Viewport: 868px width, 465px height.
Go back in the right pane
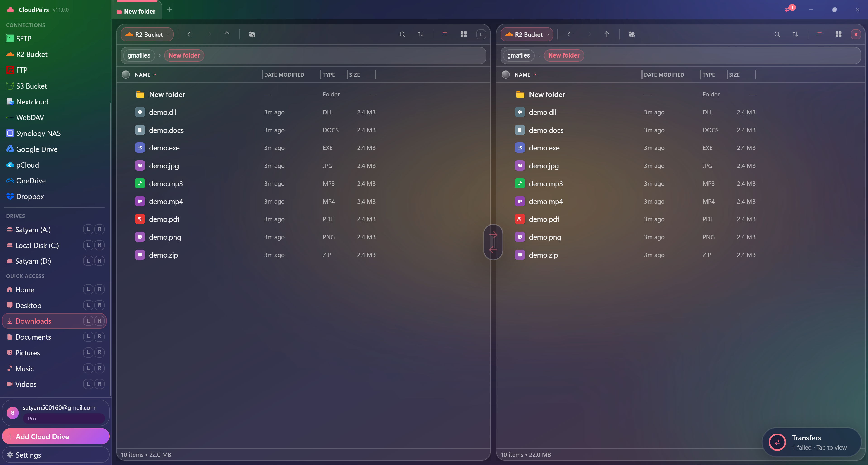click(570, 34)
